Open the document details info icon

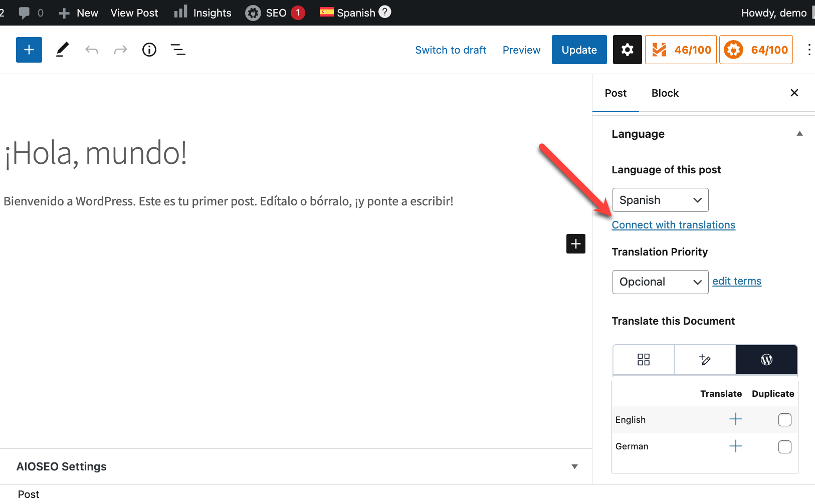click(x=149, y=50)
